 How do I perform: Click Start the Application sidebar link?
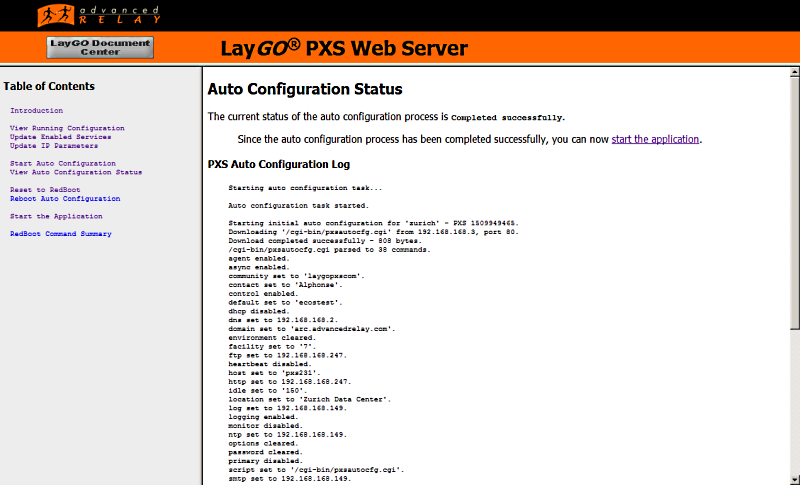tap(56, 216)
